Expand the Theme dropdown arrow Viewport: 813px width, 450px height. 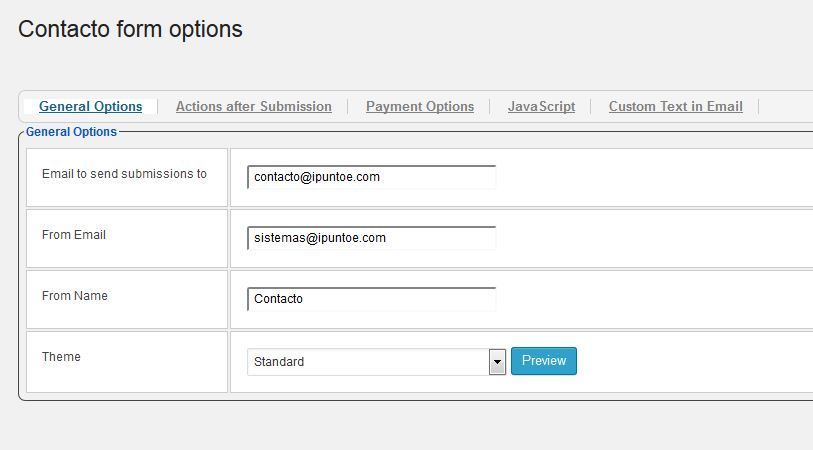tap(497, 362)
